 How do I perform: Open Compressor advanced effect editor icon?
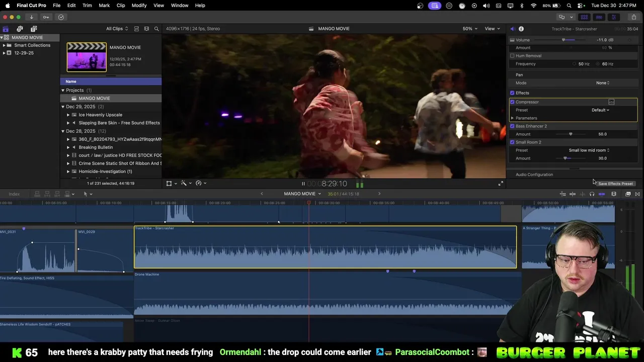point(611,102)
